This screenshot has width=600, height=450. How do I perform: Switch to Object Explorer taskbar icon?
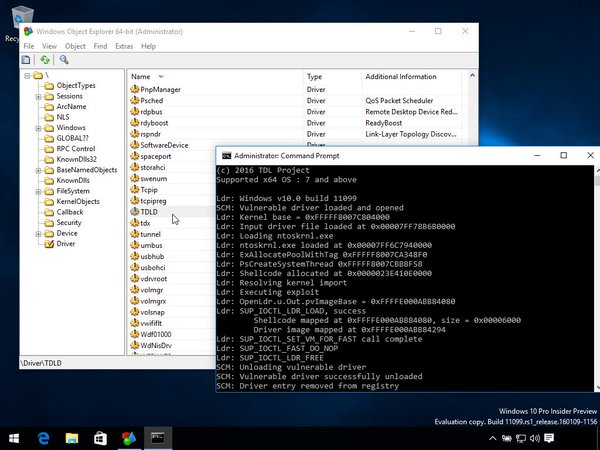tap(129, 438)
